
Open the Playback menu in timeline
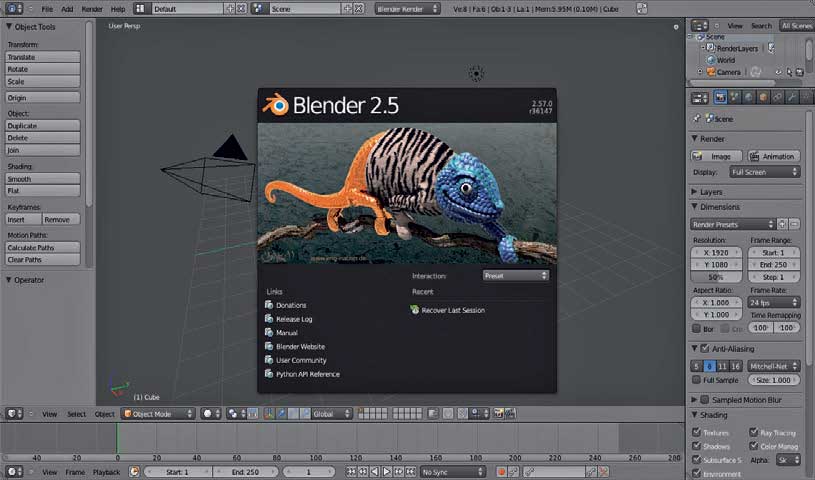(107, 472)
